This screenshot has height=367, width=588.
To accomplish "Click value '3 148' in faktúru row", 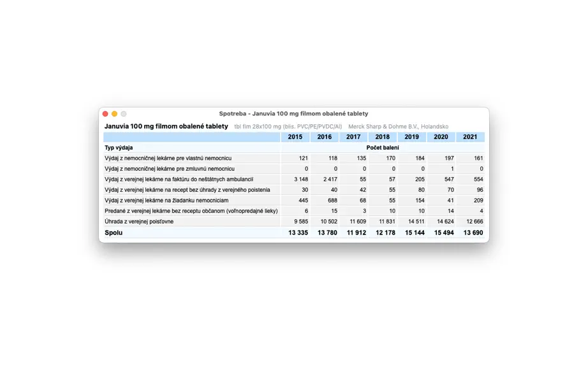I will (x=301, y=179).
